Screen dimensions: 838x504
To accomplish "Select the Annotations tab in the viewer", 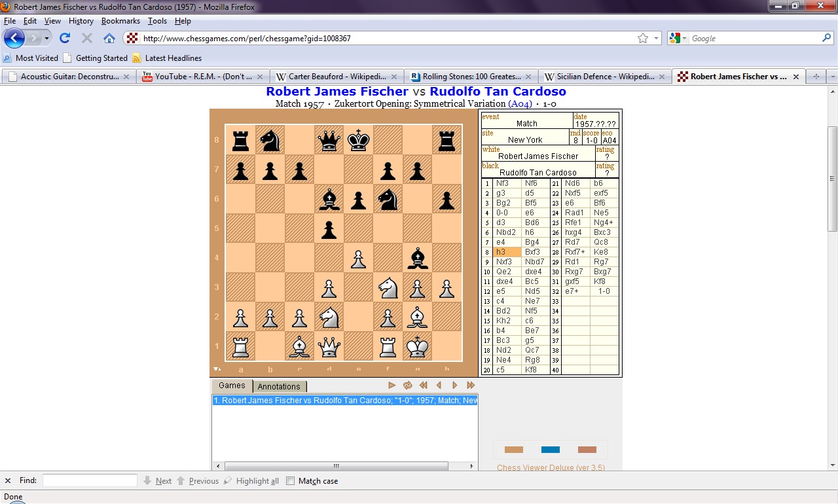I will (x=279, y=387).
